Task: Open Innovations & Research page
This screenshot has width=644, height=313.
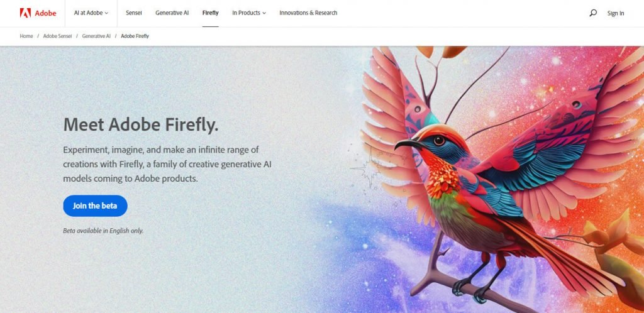Action: point(308,13)
